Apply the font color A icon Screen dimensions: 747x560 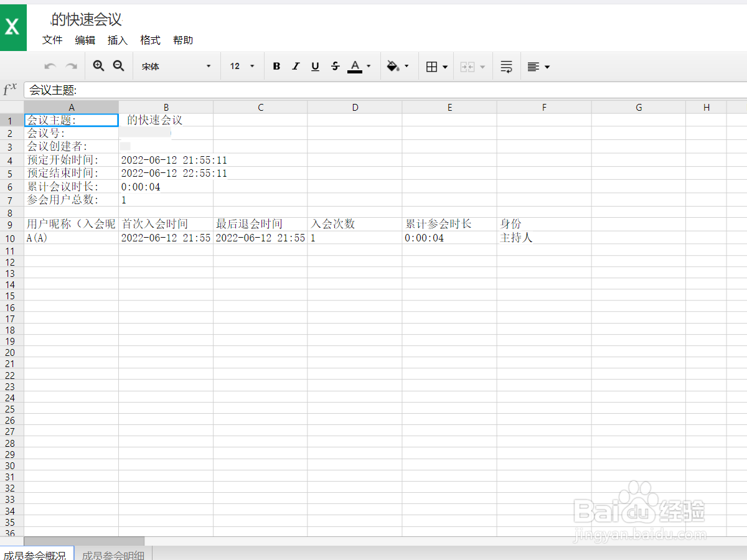355,67
